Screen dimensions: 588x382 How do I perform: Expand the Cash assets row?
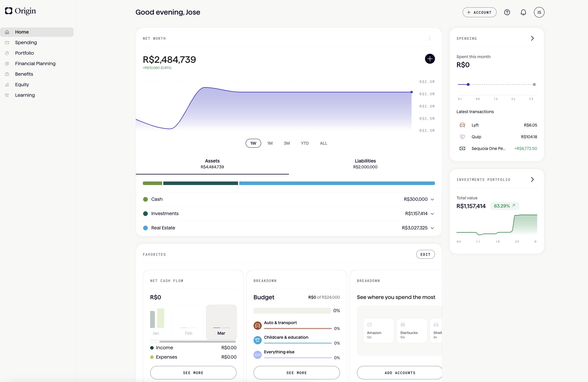[432, 199]
